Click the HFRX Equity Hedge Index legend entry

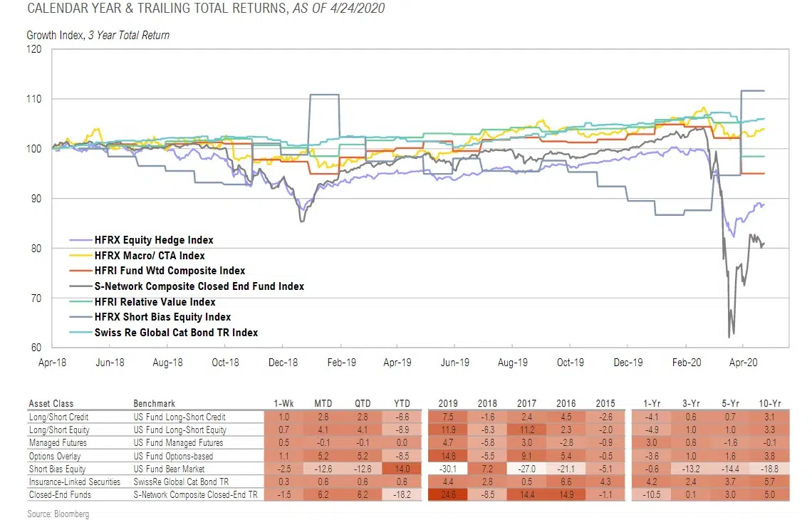153,240
